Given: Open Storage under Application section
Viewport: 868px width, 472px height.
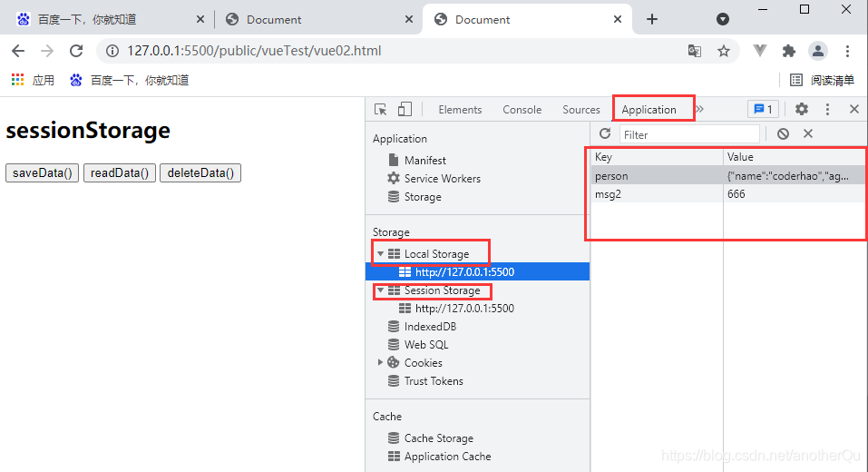Looking at the screenshot, I should pos(423,197).
